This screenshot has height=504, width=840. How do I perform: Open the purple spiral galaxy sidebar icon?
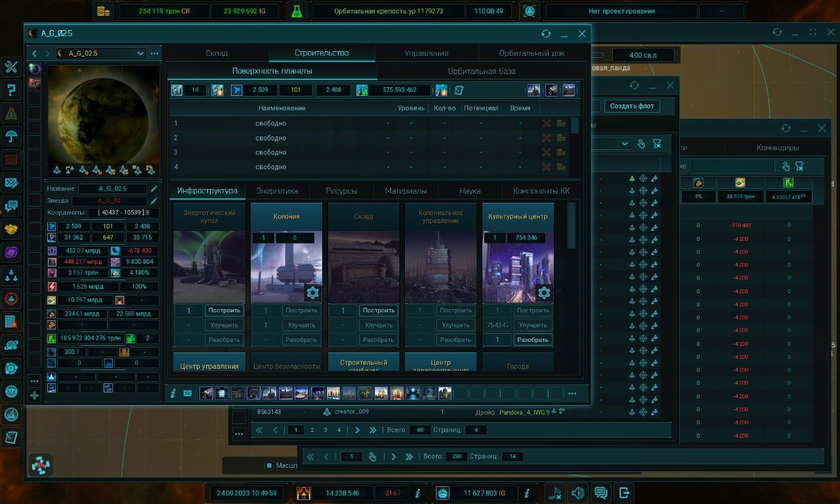coord(11,252)
